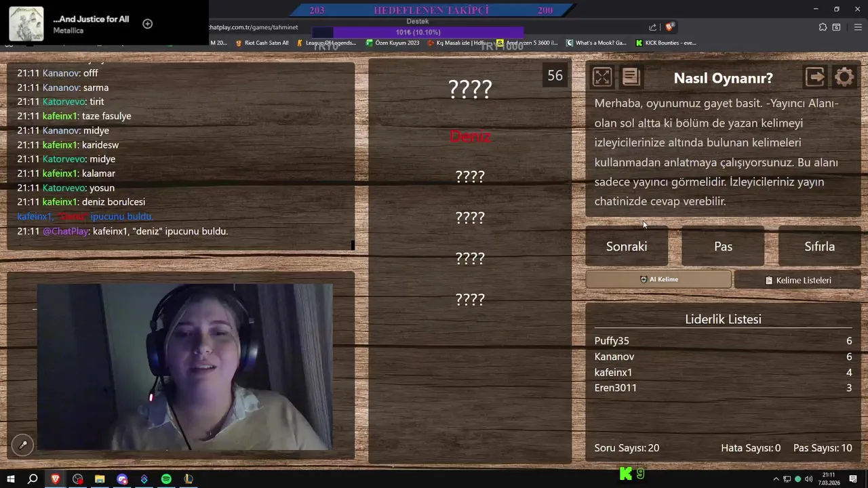Click the streamer webcam feed

(x=184, y=367)
